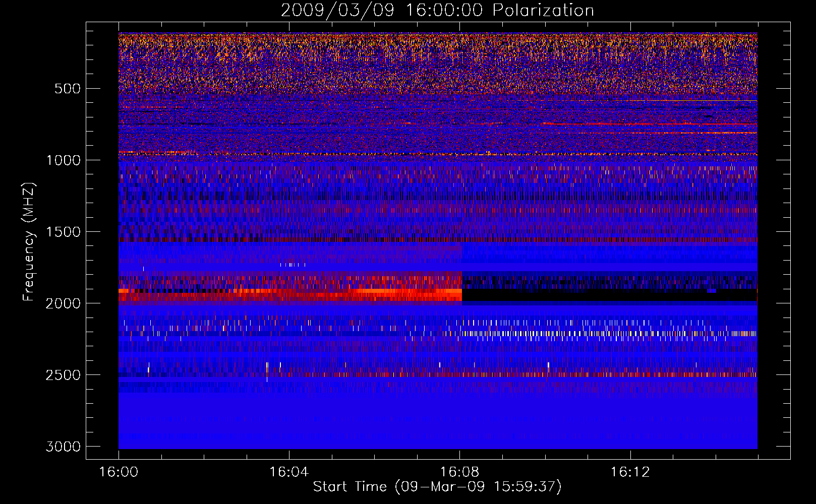Click the '3000' frequency tick label
Image resolution: width=816 pixels, height=504 pixels.
(x=63, y=447)
